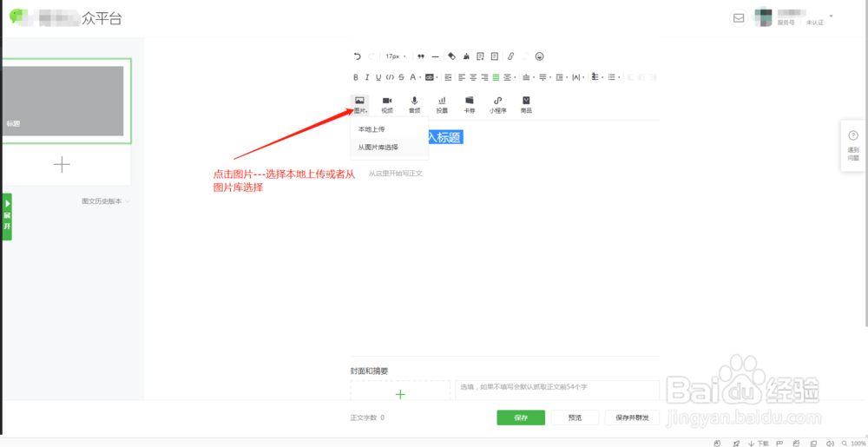Viewport: 868px width, 447px height.
Task: Choose 从图片库选择 from image menu
Action: pos(389,148)
